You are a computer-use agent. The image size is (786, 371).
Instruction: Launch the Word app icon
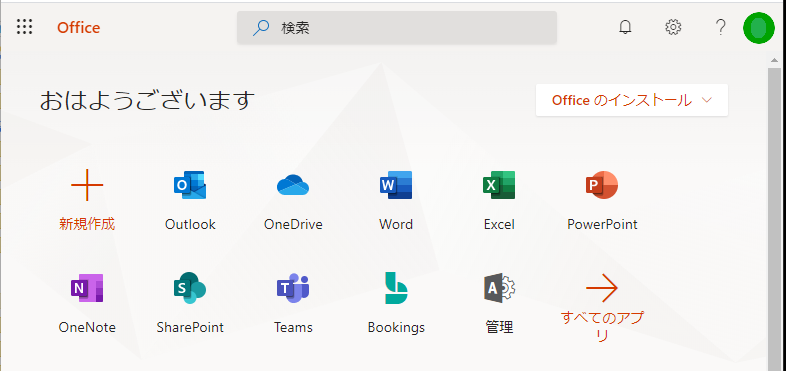point(396,185)
